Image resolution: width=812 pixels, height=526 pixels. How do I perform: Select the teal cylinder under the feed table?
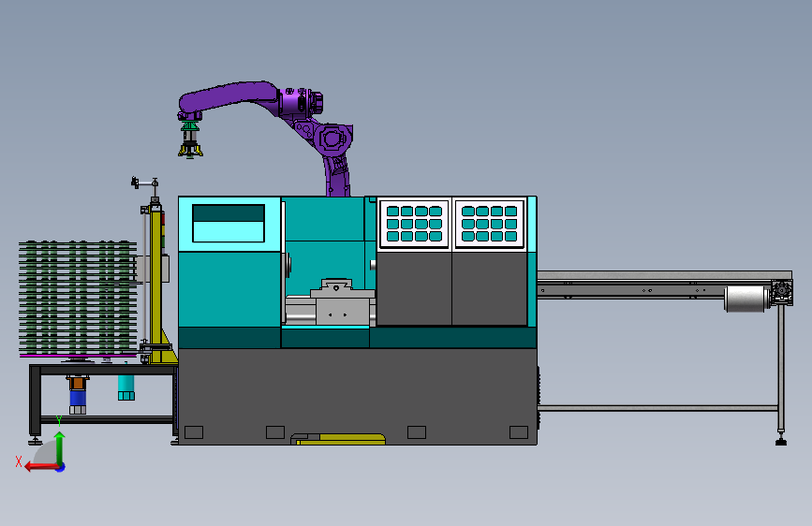[x=125, y=387]
